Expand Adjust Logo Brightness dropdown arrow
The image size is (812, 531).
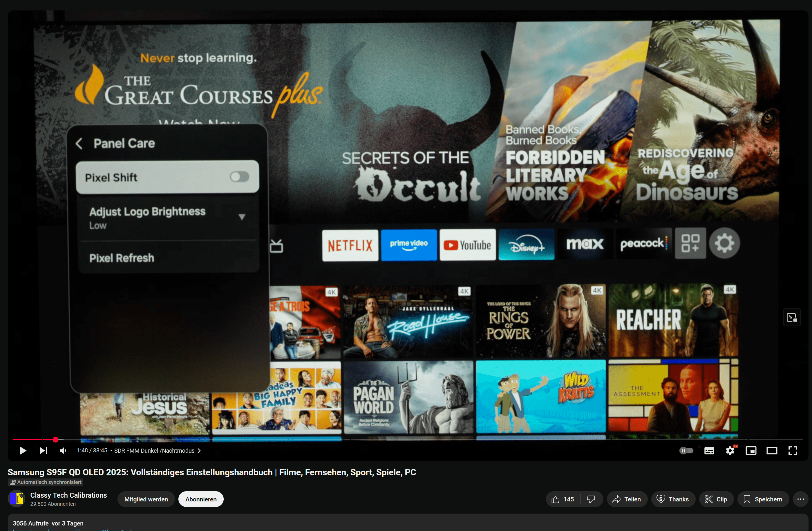pyautogui.click(x=242, y=217)
